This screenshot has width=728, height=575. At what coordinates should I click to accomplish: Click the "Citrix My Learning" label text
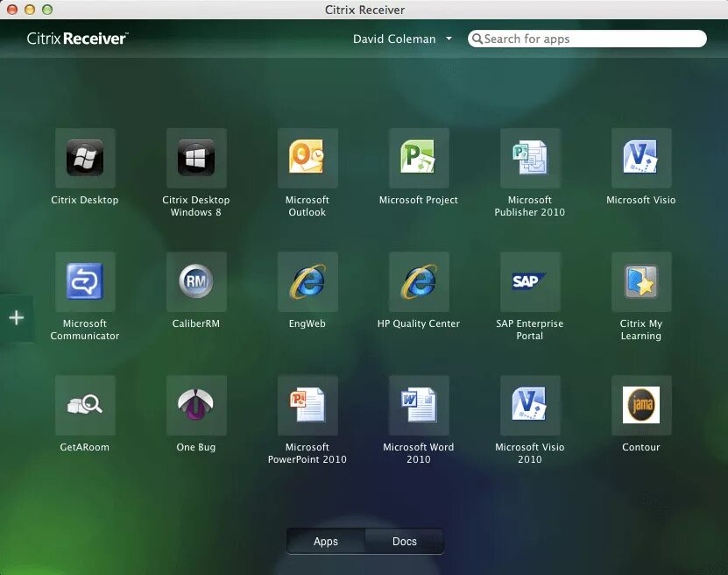coord(641,330)
